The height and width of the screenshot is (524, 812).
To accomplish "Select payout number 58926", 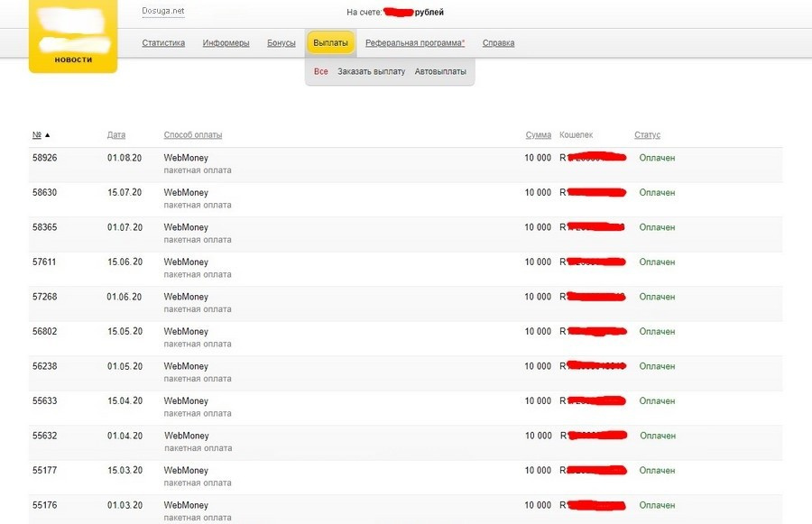I will (44, 158).
